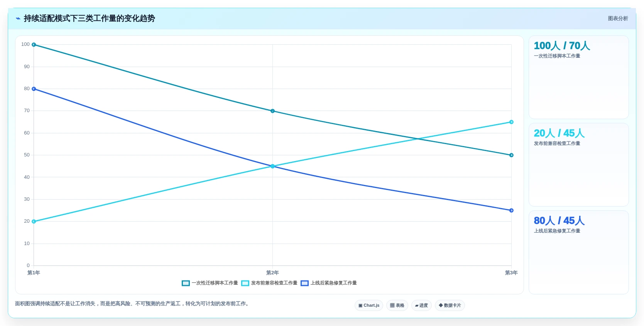
Task: Click the 第2年 axis label
Action: tap(272, 273)
